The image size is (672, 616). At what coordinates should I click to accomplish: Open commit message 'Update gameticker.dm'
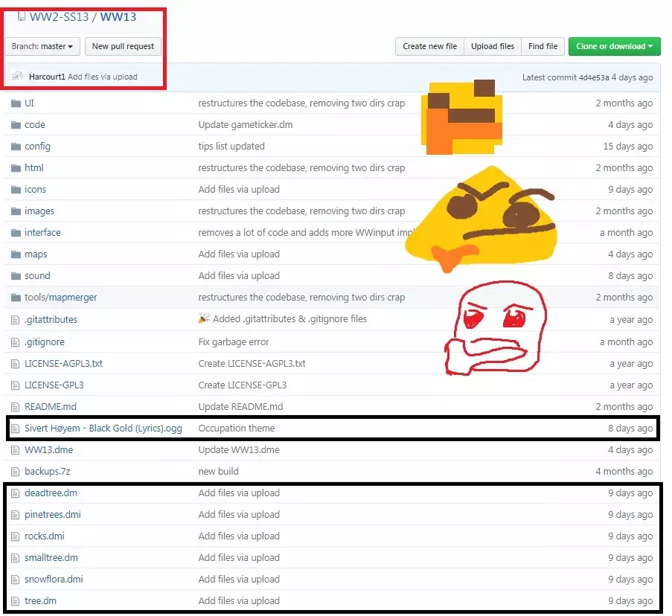246,125
